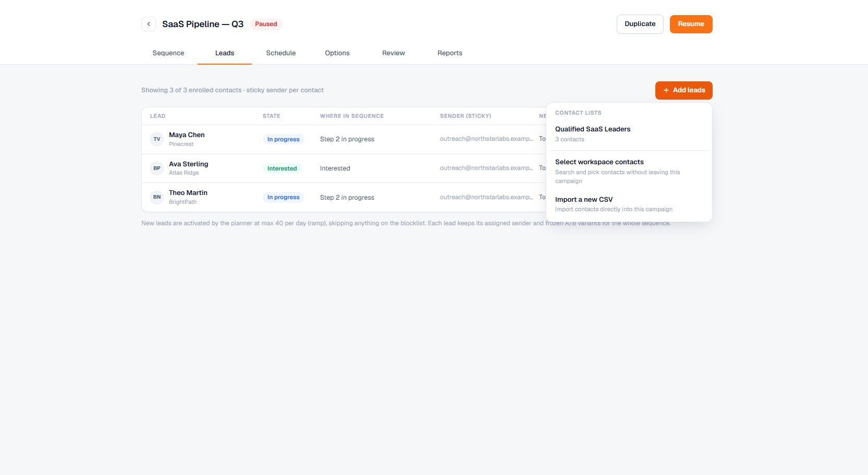
Task: Click sender email in Theo Martin row
Action: pyautogui.click(x=486, y=197)
